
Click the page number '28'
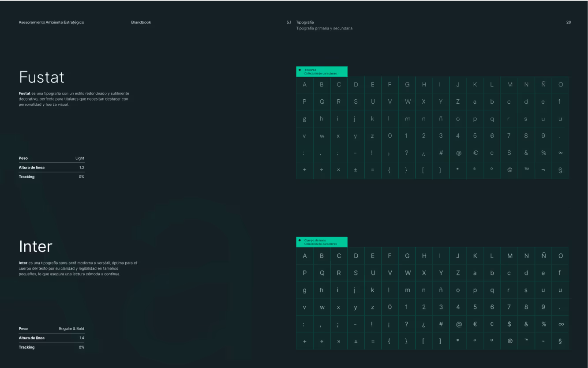coord(569,23)
